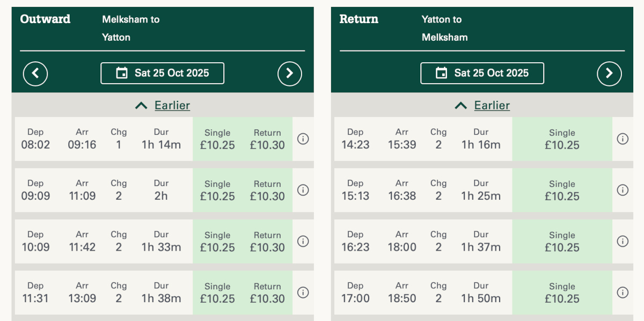
Task: Click next day arrow in Return panel
Action: click(x=609, y=74)
